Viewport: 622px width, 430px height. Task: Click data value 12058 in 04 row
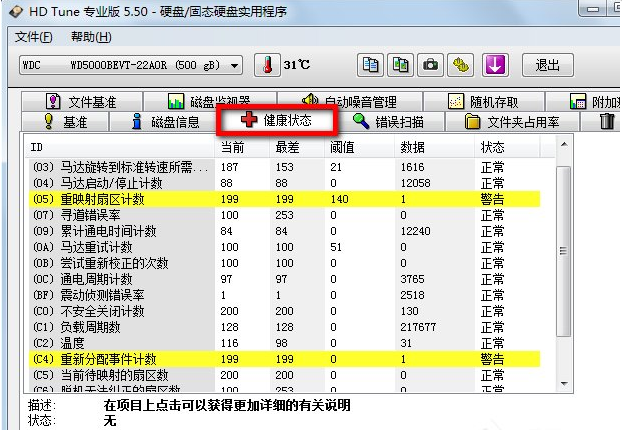coord(415,183)
